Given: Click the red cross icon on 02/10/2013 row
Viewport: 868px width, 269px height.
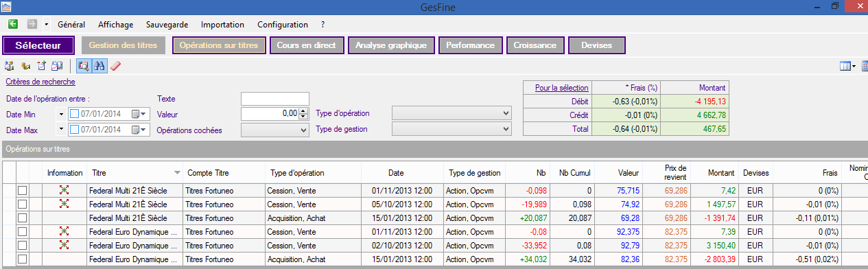Looking at the screenshot, I should pos(64,245).
